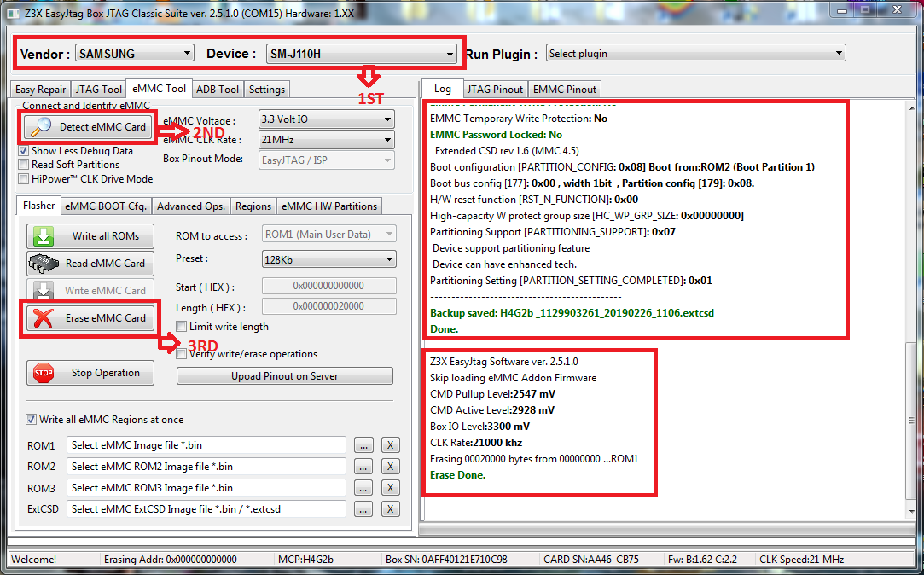Click the Start (HEX) address field
This screenshot has height=575, width=924.
tap(328, 286)
